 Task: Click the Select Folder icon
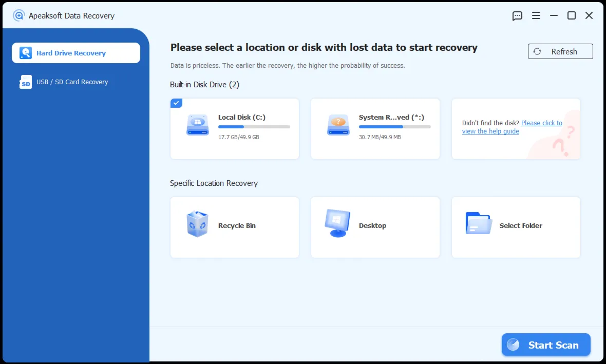click(479, 223)
